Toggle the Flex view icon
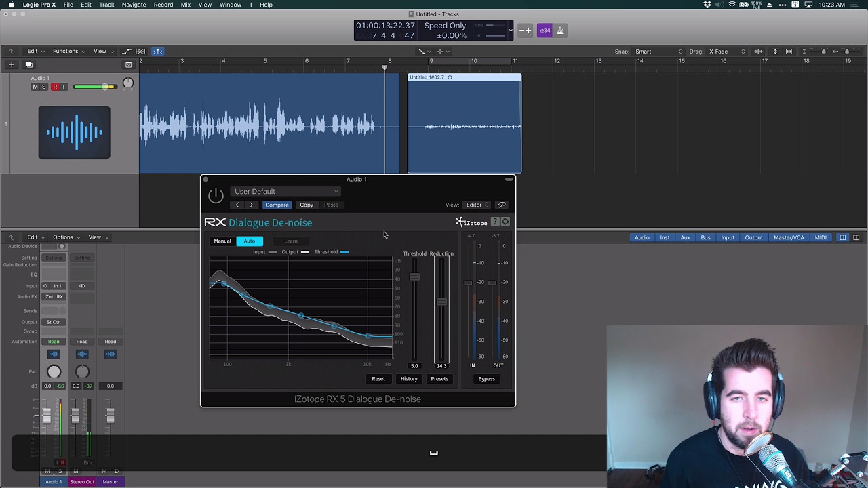The image size is (868, 488). pyautogui.click(x=140, y=52)
